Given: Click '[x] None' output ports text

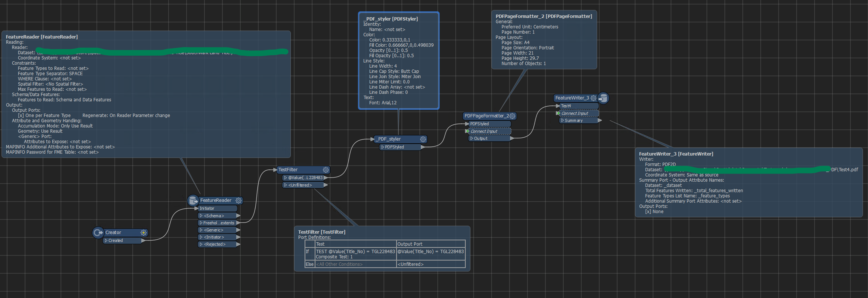Looking at the screenshot, I should pos(654,212).
